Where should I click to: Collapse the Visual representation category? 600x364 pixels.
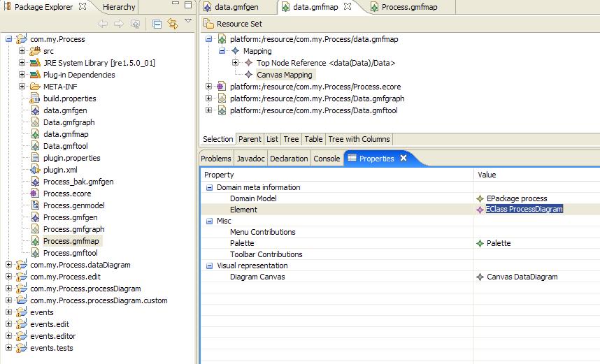click(x=209, y=265)
